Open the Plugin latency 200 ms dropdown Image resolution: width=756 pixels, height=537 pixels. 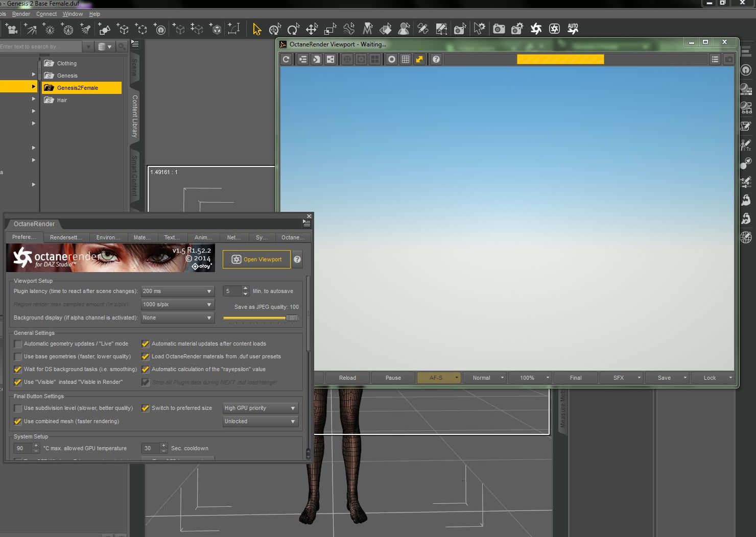[x=177, y=291]
